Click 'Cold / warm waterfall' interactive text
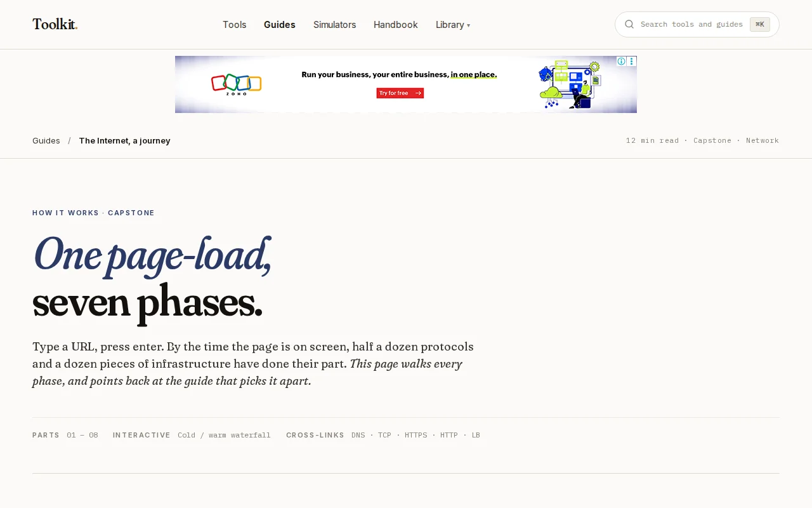 (224, 435)
